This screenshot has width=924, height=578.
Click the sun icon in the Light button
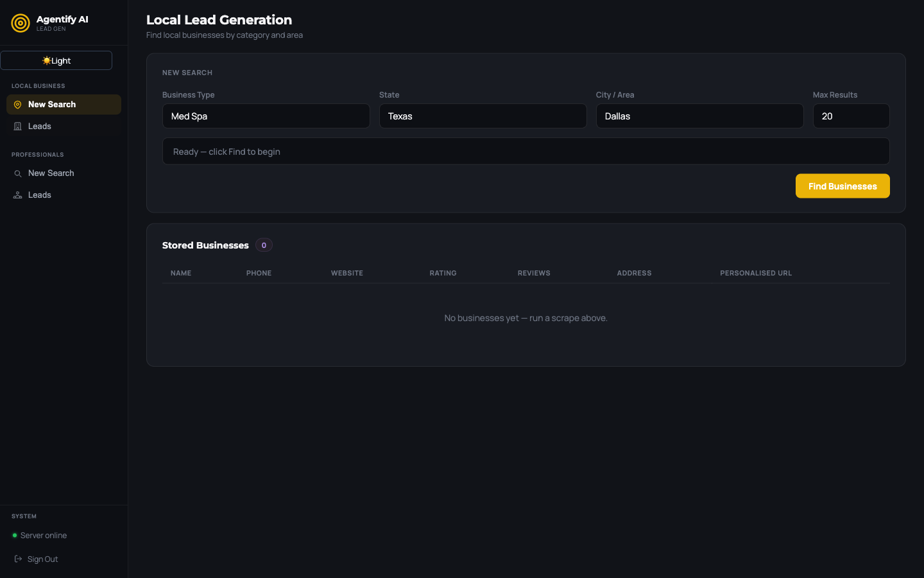[x=46, y=60]
